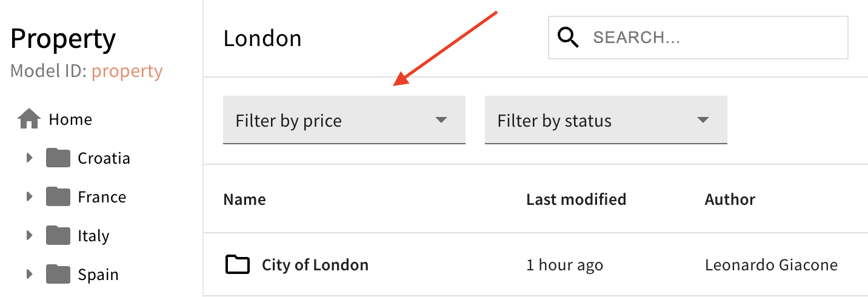Image resolution: width=868 pixels, height=297 pixels.
Task: Click the magnifying glass search icon
Action: click(568, 38)
